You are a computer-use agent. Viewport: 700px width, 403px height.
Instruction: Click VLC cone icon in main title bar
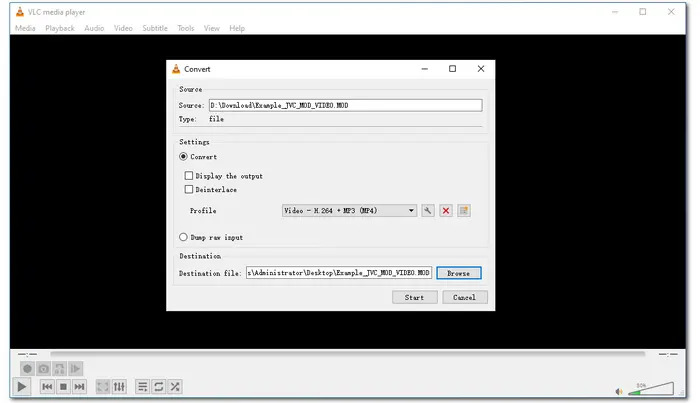(x=20, y=12)
